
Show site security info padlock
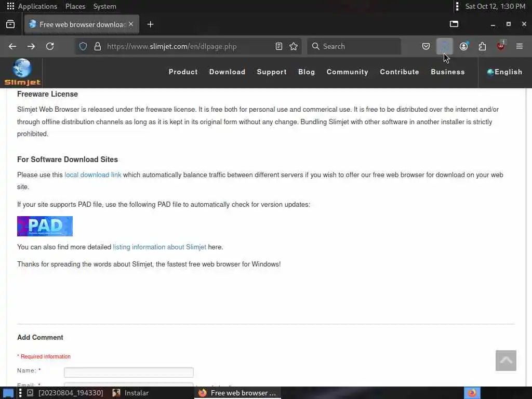[x=98, y=46]
